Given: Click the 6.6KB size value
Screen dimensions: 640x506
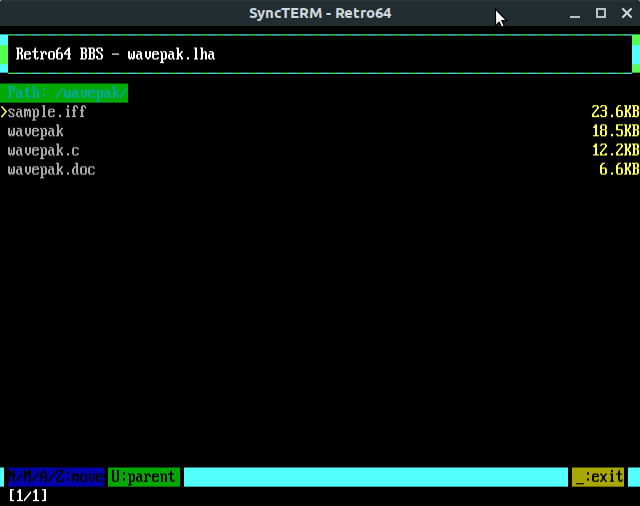Looking at the screenshot, I should [x=619, y=169].
